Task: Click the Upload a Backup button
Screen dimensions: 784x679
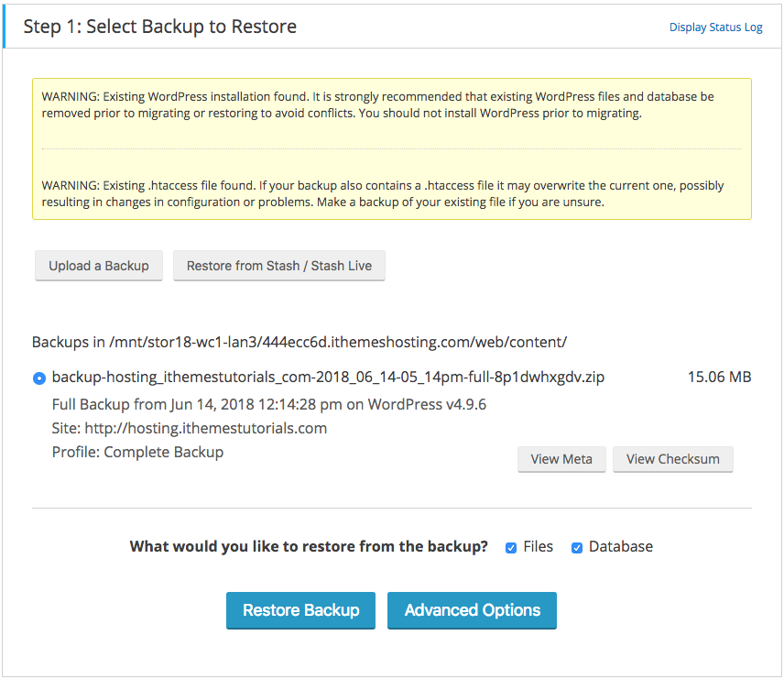Action: (x=99, y=266)
